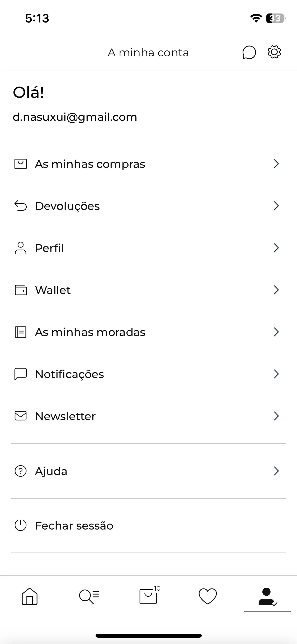The width and height of the screenshot is (297, 644).
Task: Tap the help question mark icon
Action: point(21,471)
